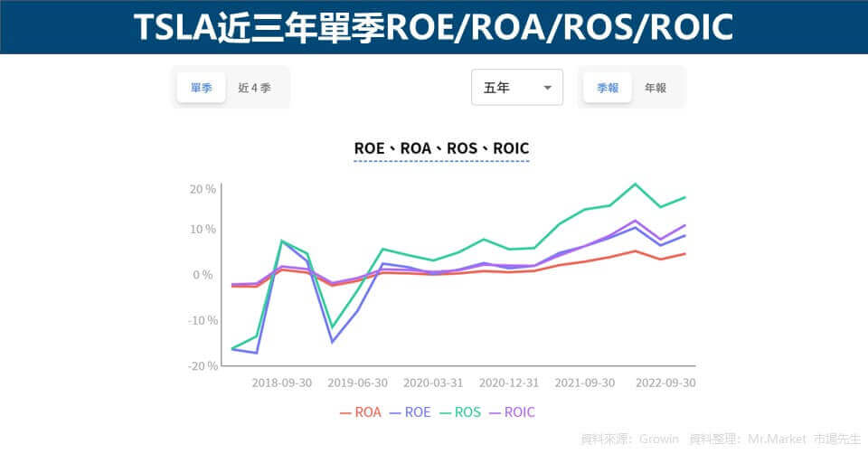The height and width of the screenshot is (454, 868).
Task: Toggle ROS series in legend
Action: 460,412
